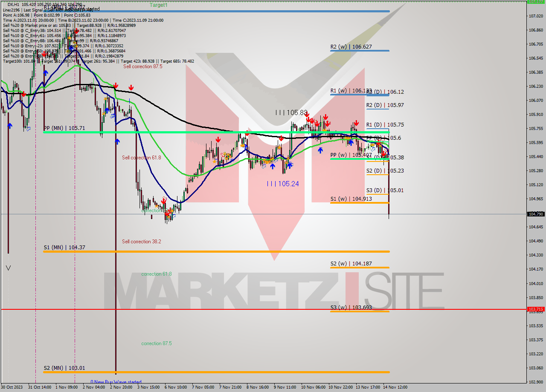The height and width of the screenshot is (392, 546).
Task: Click the current price tag 104.790
Action: tap(536, 214)
